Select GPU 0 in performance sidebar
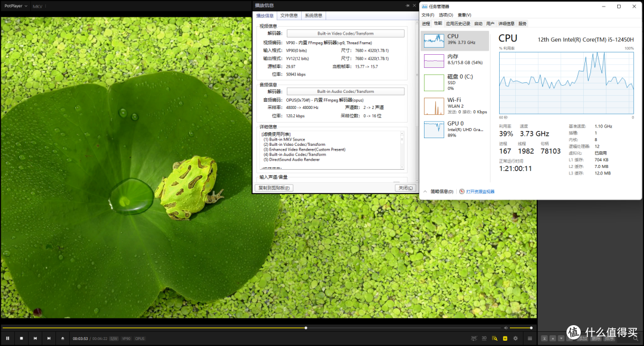Screen dimensions: 644x346 click(x=455, y=129)
